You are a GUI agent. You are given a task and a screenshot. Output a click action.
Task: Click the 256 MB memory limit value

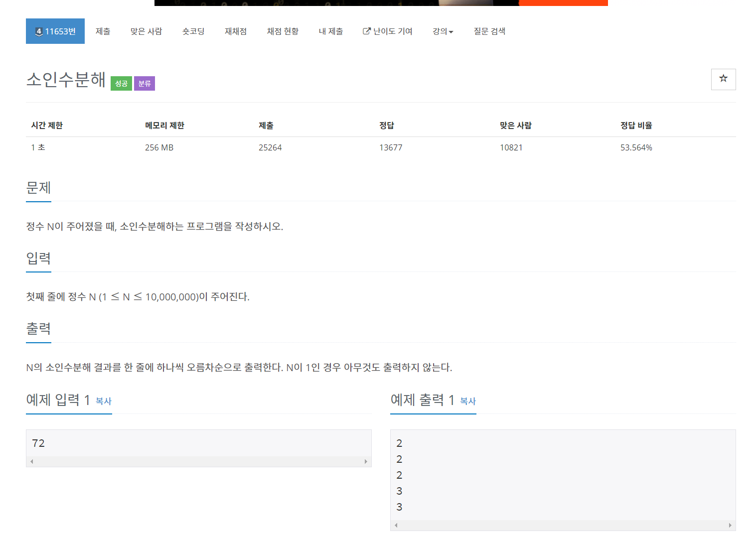click(x=159, y=147)
